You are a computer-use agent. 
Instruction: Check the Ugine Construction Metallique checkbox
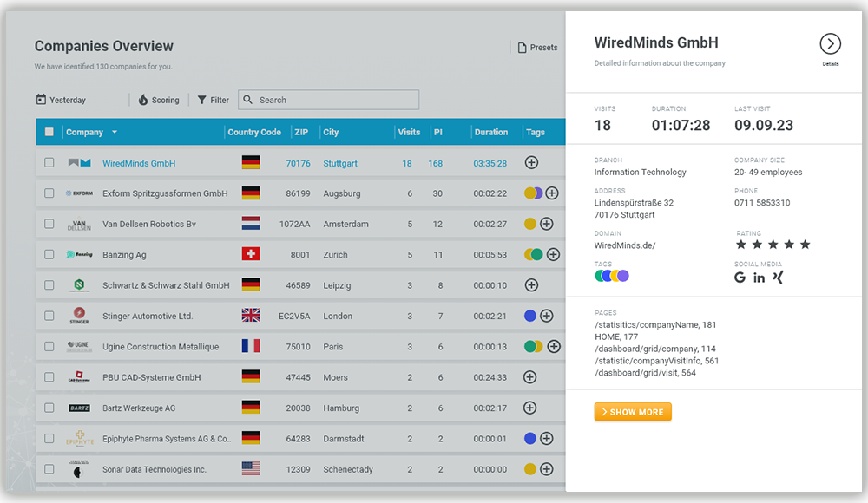pos(49,346)
